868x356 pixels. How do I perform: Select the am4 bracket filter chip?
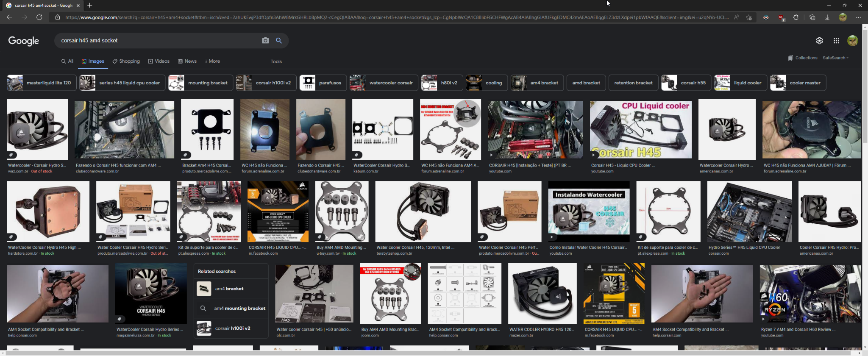pyautogui.click(x=537, y=83)
